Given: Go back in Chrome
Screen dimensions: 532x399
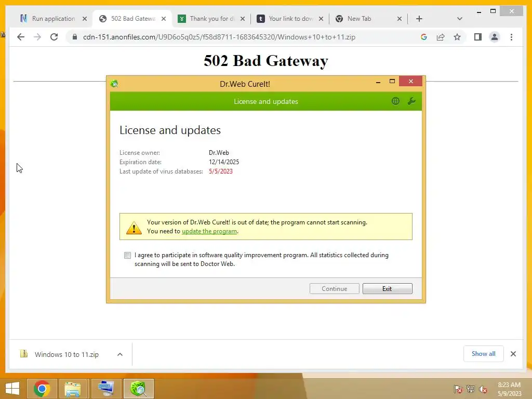Looking at the screenshot, I should [x=21, y=37].
